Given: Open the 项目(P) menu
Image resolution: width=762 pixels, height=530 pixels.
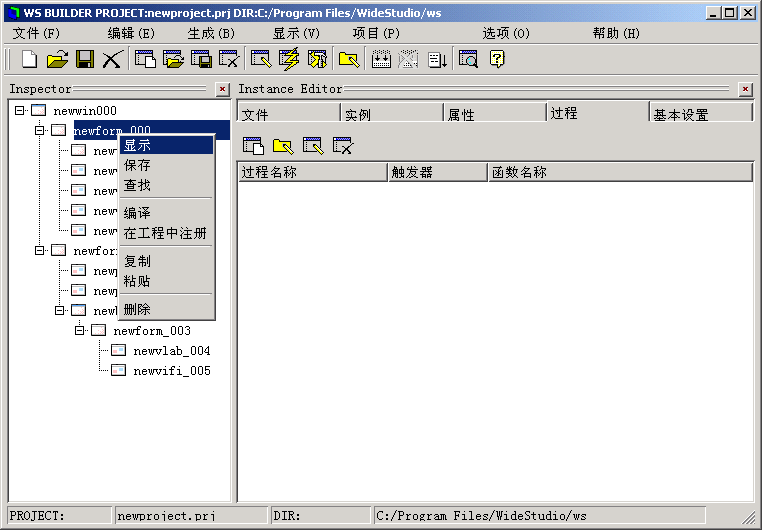Looking at the screenshot, I should coord(376,33).
